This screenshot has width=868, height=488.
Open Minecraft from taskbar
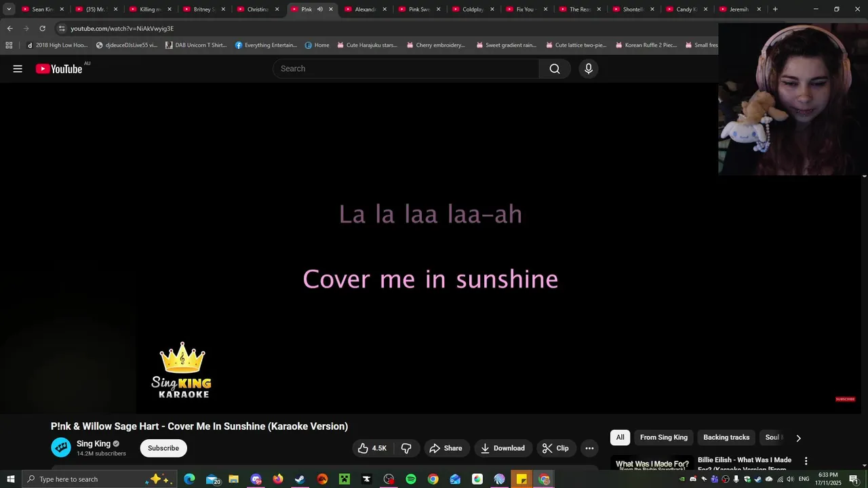(x=344, y=479)
